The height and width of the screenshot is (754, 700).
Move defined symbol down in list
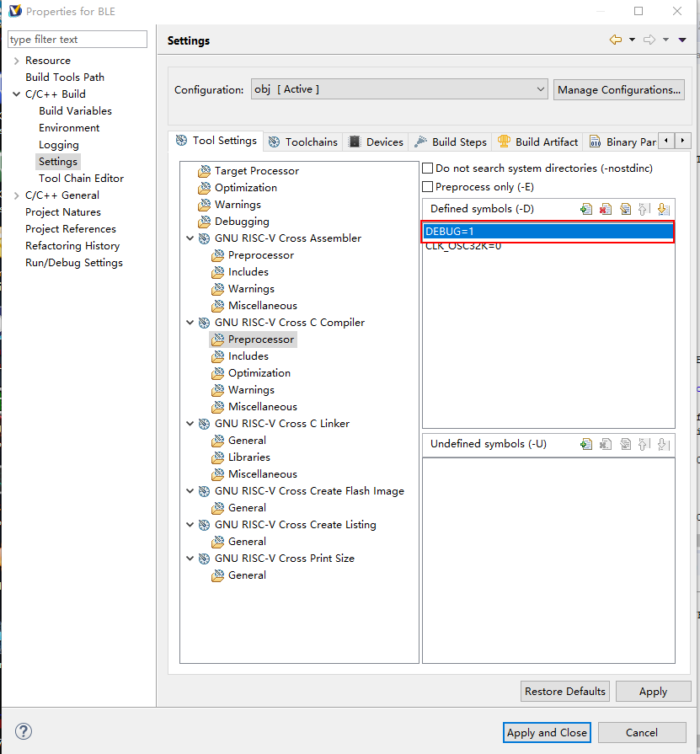663,209
